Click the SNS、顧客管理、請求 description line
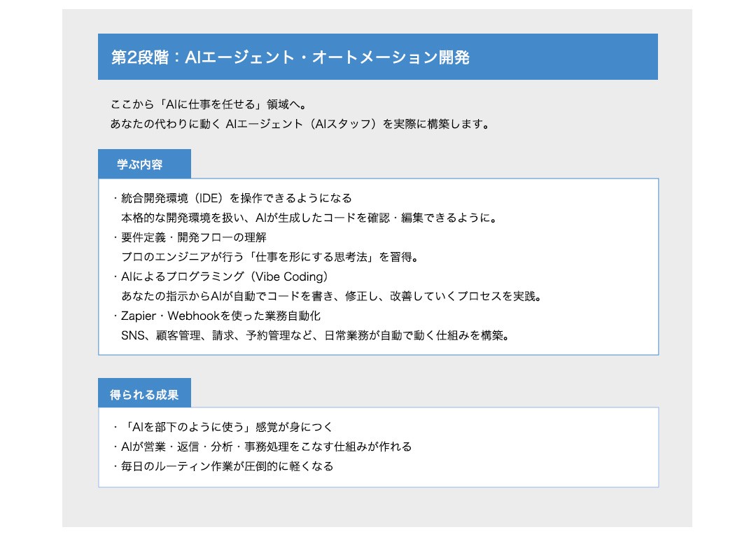756x560 pixels. (314, 335)
